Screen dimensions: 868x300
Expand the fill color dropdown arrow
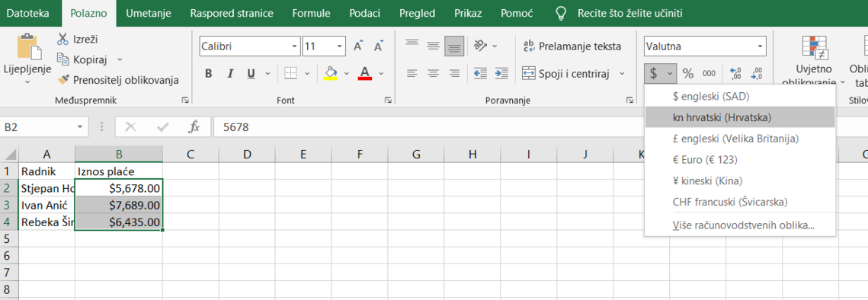[x=347, y=74]
